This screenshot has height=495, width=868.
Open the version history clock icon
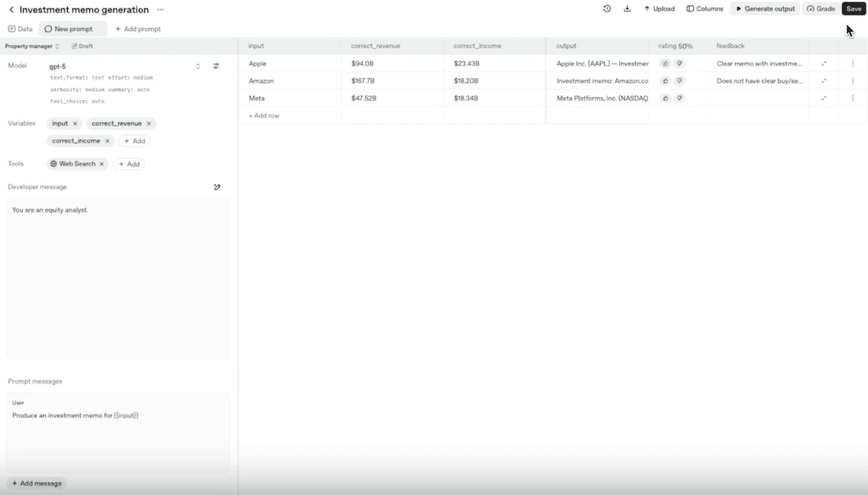[607, 9]
